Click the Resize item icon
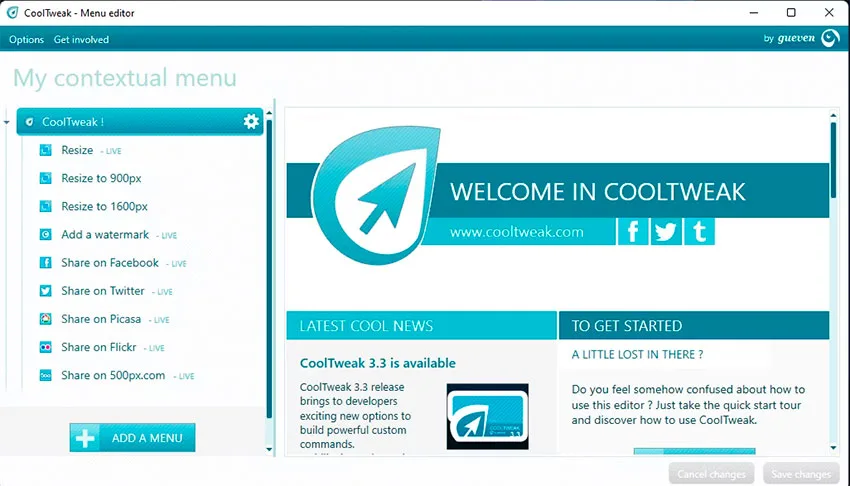Viewport: 850px width, 486px height. pyautogui.click(x=46, y=150)
